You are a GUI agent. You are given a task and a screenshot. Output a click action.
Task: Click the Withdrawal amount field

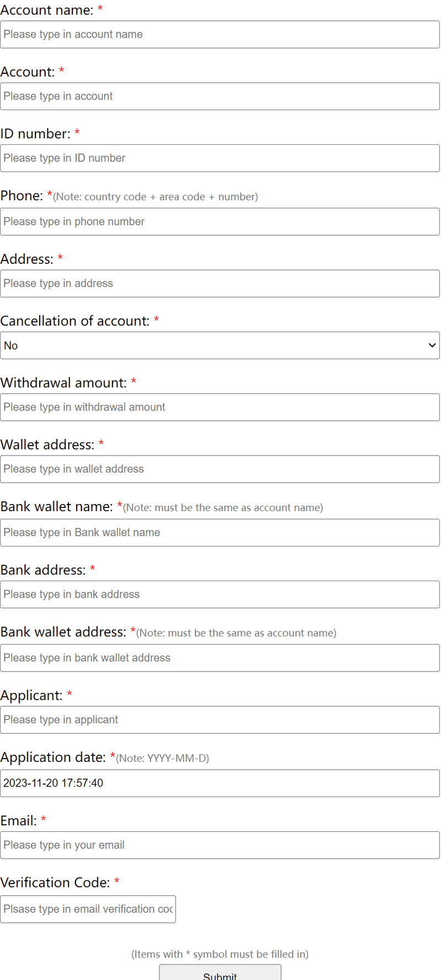click(219, 407)
